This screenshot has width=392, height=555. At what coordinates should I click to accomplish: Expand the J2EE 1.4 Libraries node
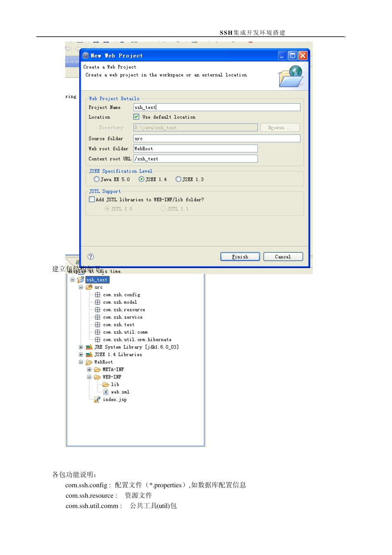pyautogui.click(x=81, y=355)
